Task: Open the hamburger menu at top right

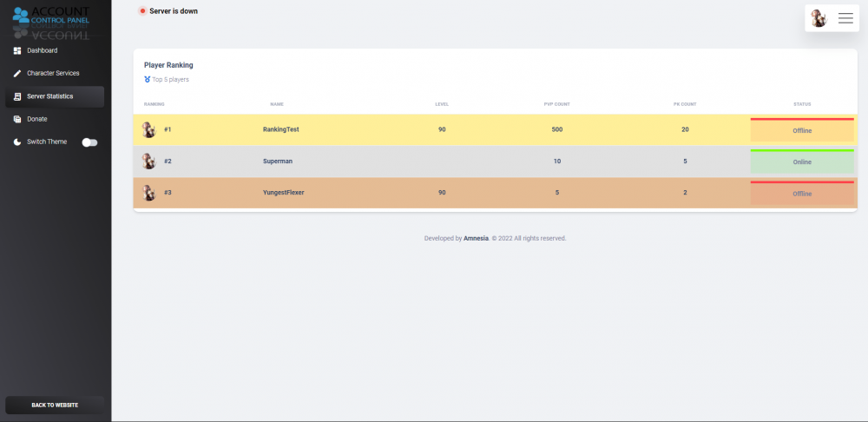Action: click(845, 18)
